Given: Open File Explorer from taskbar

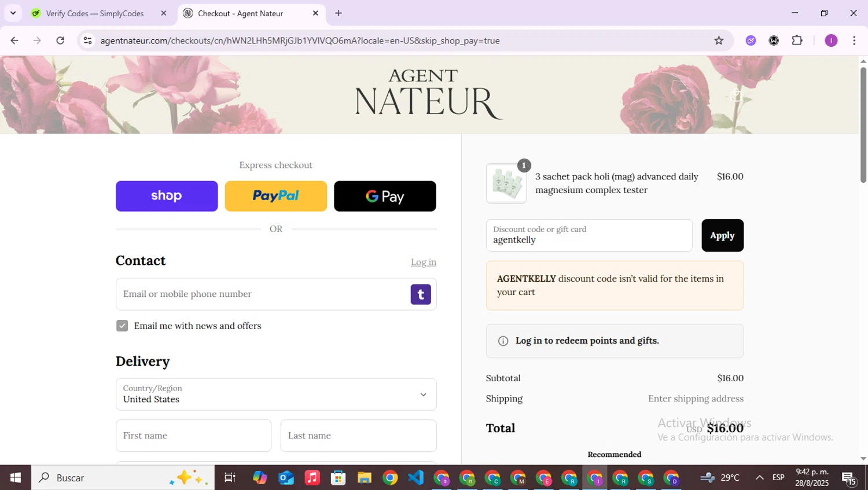Looking at the screenshot, I should point(364,478).
